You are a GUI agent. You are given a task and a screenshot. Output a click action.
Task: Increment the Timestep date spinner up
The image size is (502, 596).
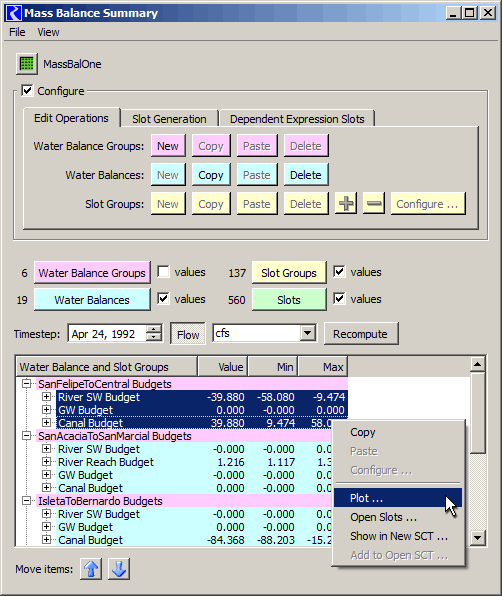pyautogui.click(x=154, y=330)
